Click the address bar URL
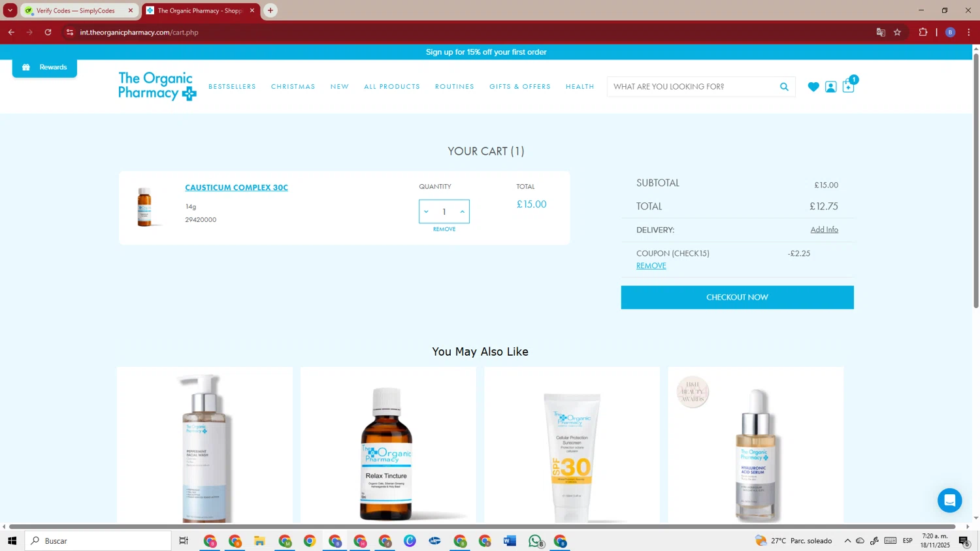980x551 pixels. tap(139, 32)
